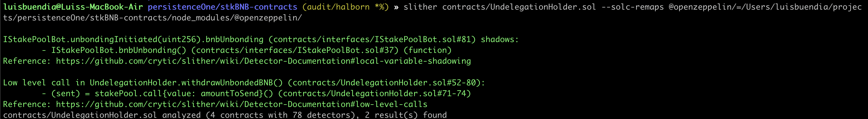Viewport: 868px width, 119px height.
Task: Click the stakePool.call{value: amountToSend}() expression
Action: (184, 93)
